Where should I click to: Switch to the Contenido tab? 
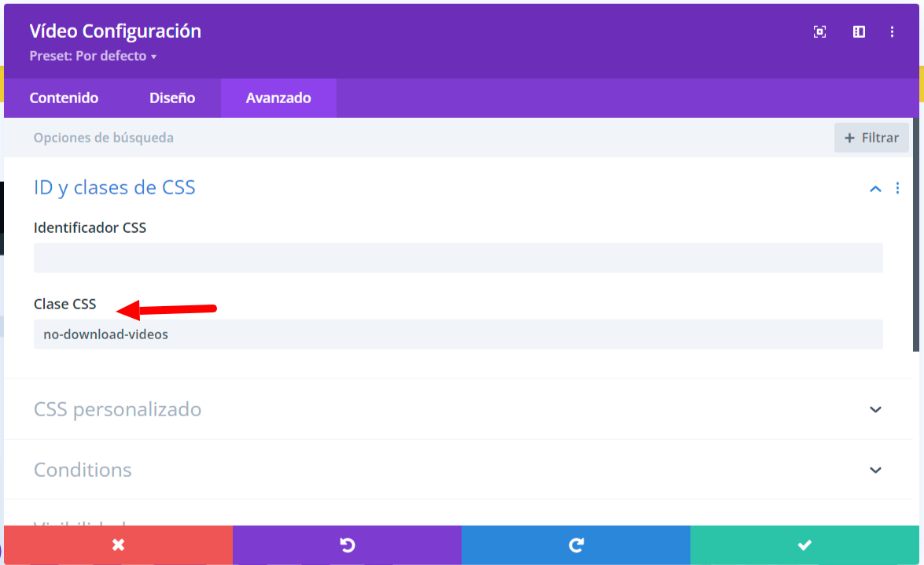click(64, 98)
